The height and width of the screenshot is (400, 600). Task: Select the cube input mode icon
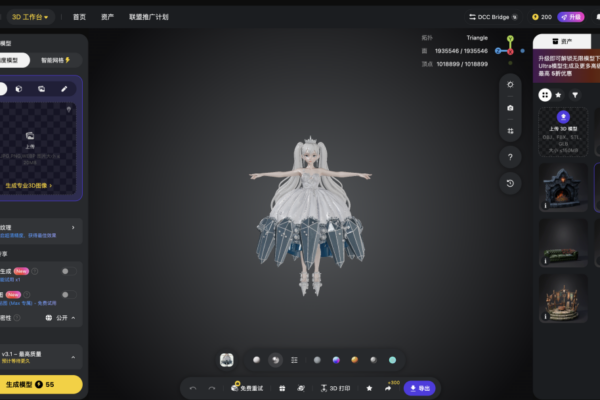(19, 89)
